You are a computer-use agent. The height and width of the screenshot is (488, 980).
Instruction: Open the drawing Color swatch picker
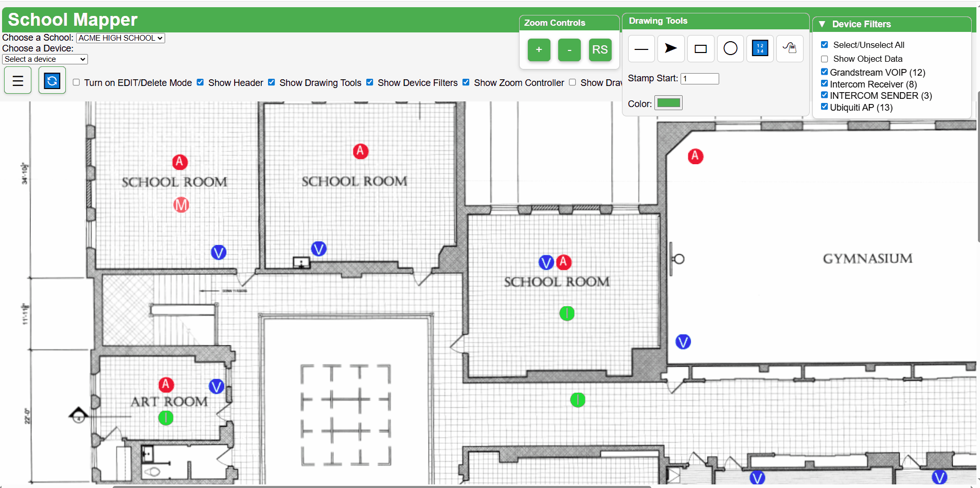(668, 103)
